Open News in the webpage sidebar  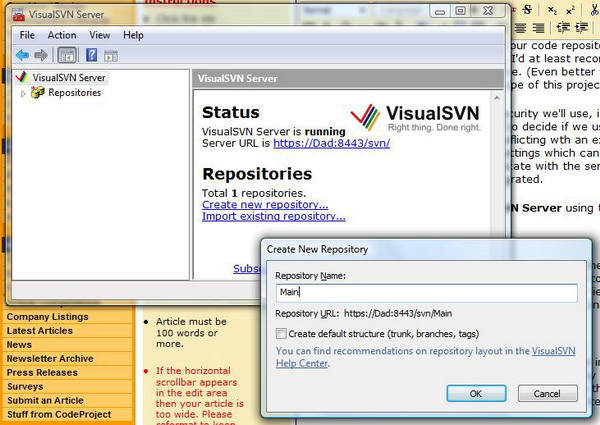tap(19, 345)
